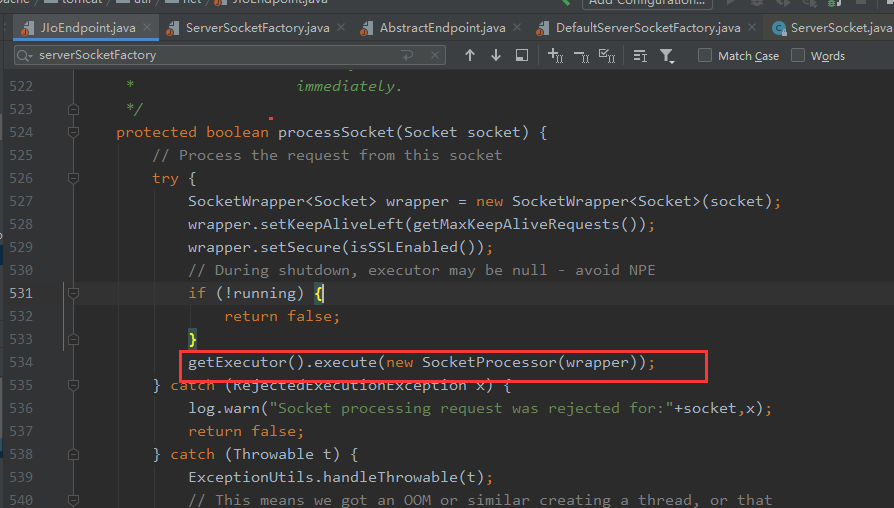894x508 pixels.
Task: Click JIoEndpoint.java tab's Java file icon
Action: point(27,28)
